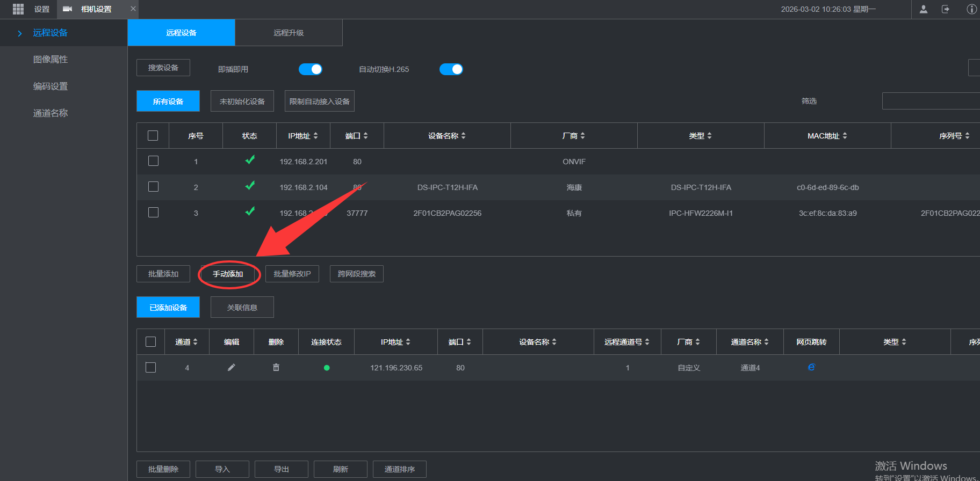
Task: Close the 相机设置 tab
Action: coord(133,9)
